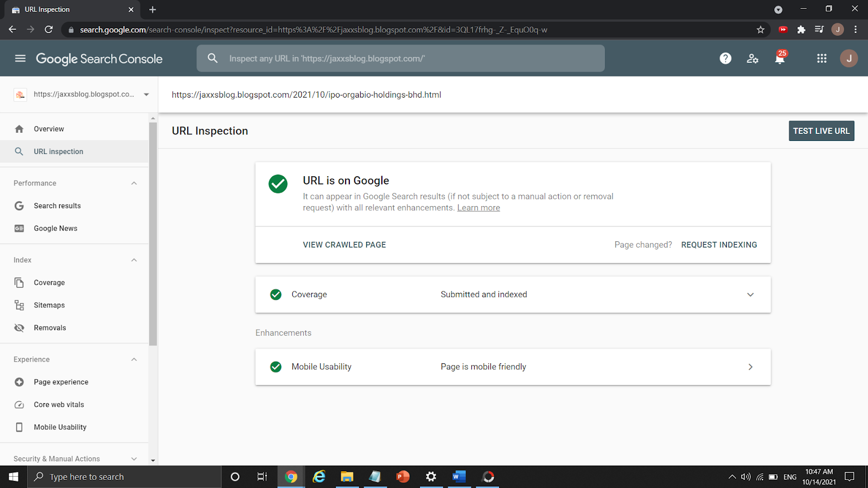Screen dimensions: 868x488
Task: Open Google News report
Action: 74,228
